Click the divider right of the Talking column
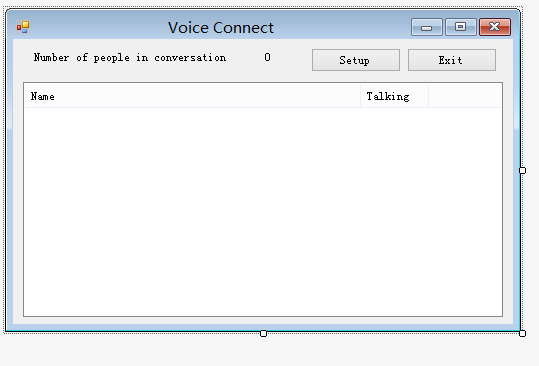This screenshot has width=539, height=366. coord(428,96)
